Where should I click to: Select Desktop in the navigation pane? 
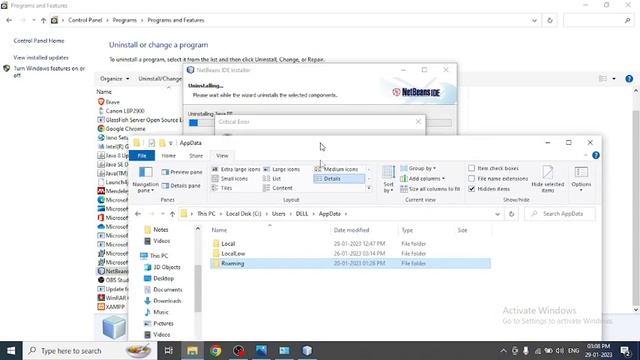[163, 278]
